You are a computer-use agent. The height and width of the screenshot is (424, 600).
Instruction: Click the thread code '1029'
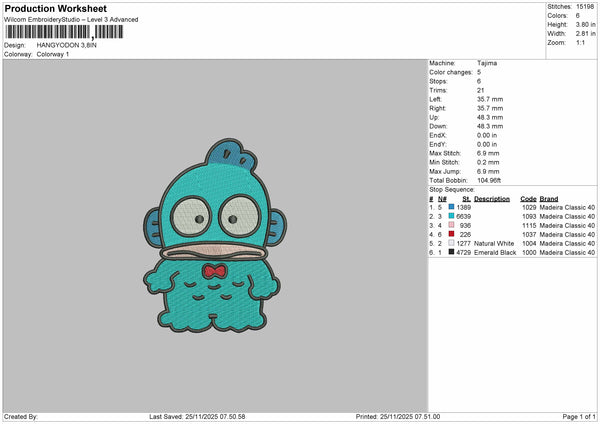point(529,207)
